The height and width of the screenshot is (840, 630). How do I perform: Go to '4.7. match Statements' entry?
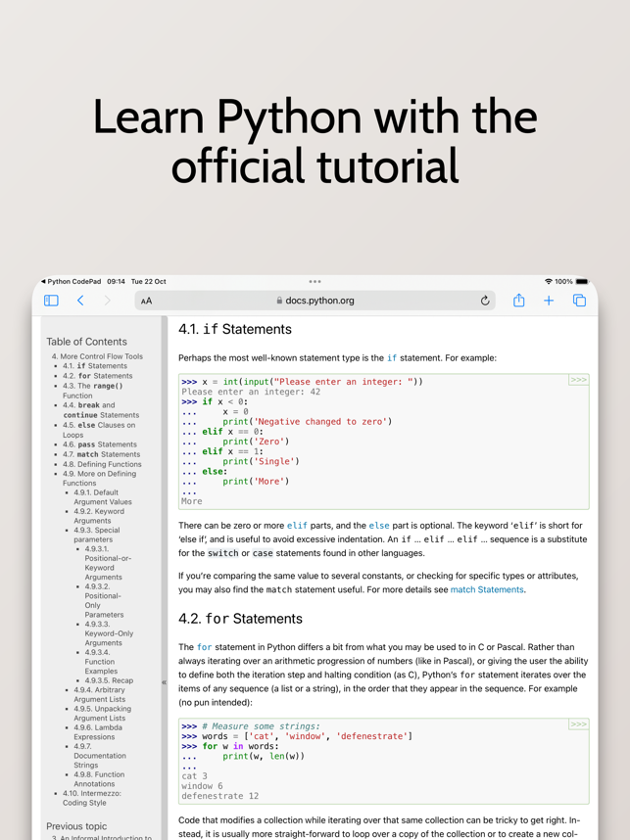coord(101,454)
